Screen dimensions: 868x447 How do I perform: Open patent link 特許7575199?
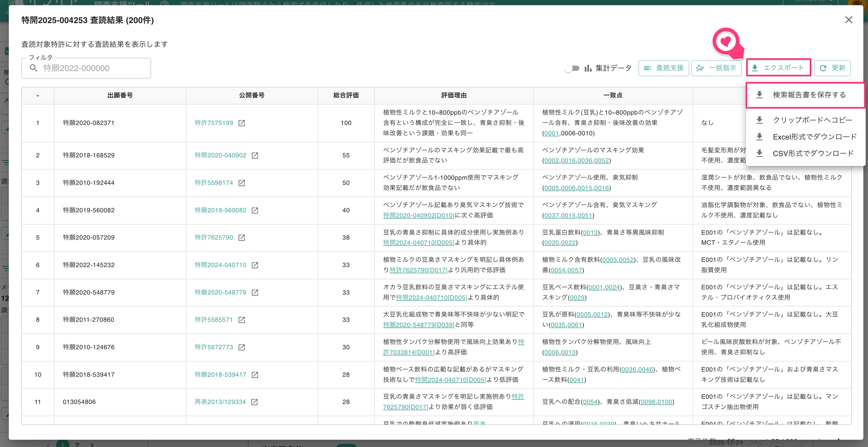pyautogui.click(x=214, y=123)
